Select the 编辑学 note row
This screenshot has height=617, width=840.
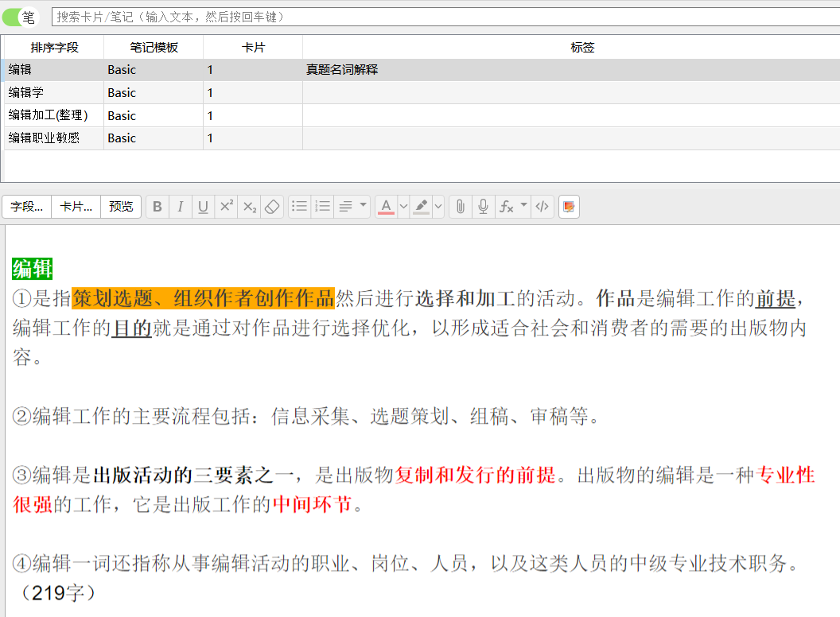click(x=422, y=93)
